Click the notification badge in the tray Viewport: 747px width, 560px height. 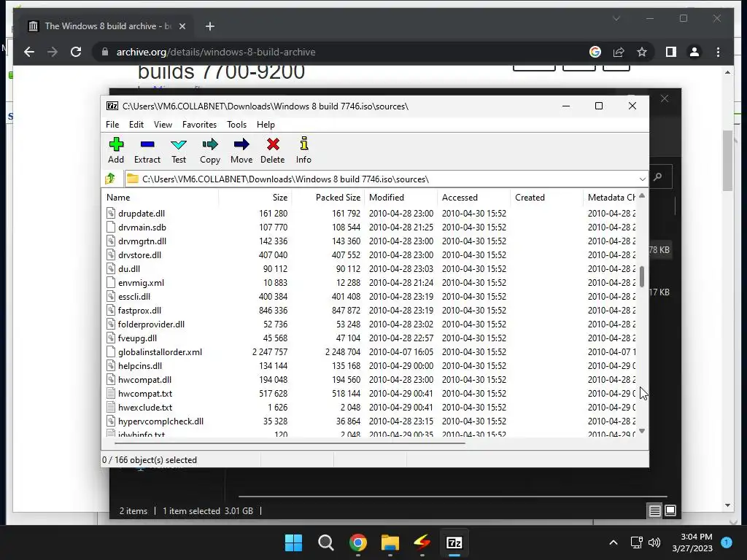727,542
